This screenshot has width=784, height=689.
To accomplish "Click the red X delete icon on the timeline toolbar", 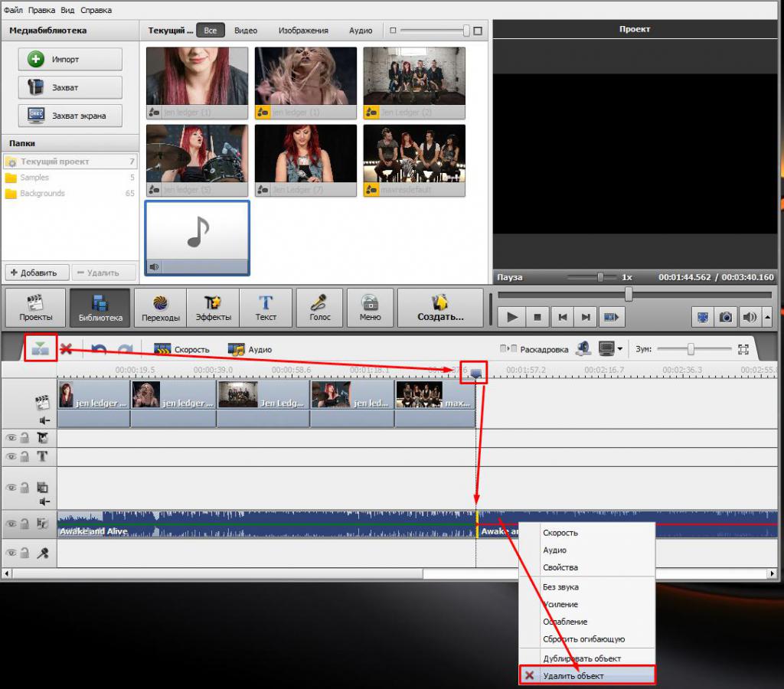I will (66, 348).
